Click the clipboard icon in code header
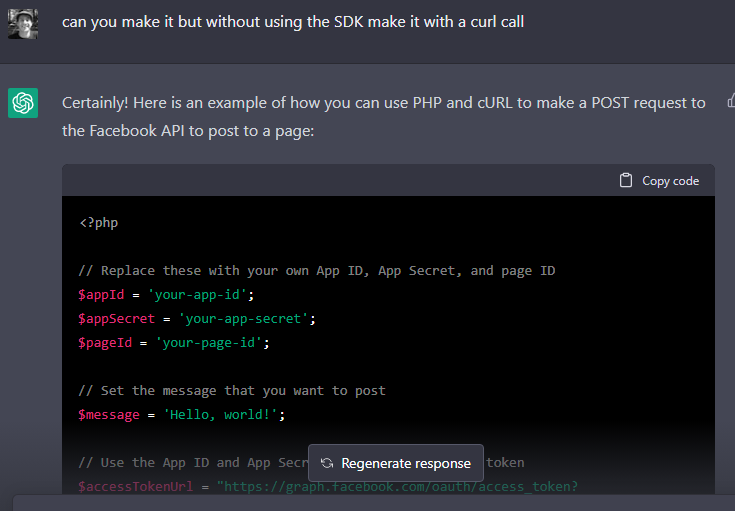The width and height of the screenshot is (735, 511). click(x=626, y=180)
